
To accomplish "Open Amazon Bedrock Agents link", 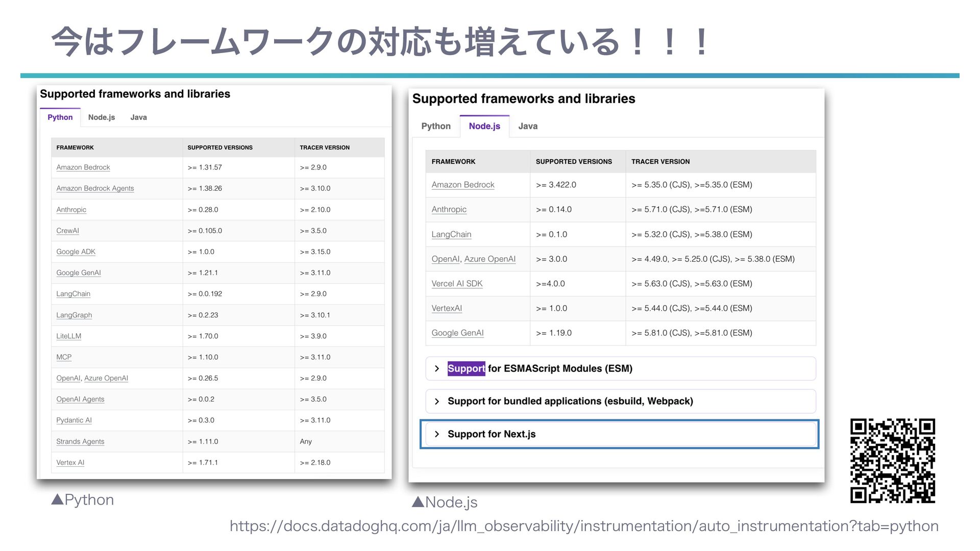I will [95, 188].
